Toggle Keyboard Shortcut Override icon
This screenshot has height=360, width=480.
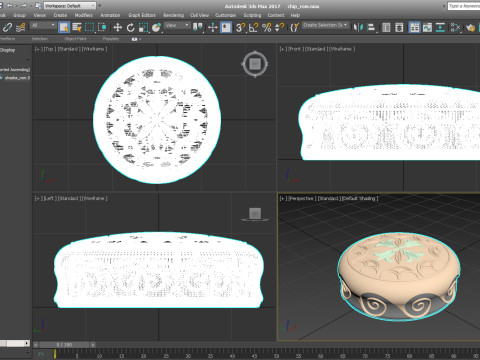(226, 27)
